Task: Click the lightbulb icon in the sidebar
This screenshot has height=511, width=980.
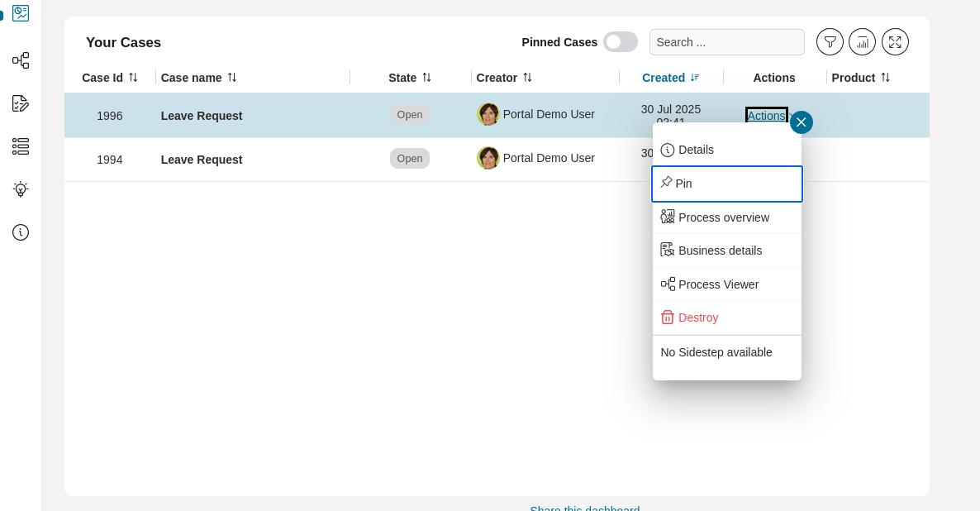Action: (x=20, y=189)
